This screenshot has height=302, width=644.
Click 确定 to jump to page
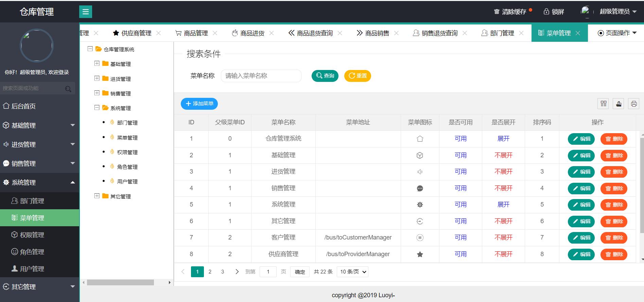[300, 272]
